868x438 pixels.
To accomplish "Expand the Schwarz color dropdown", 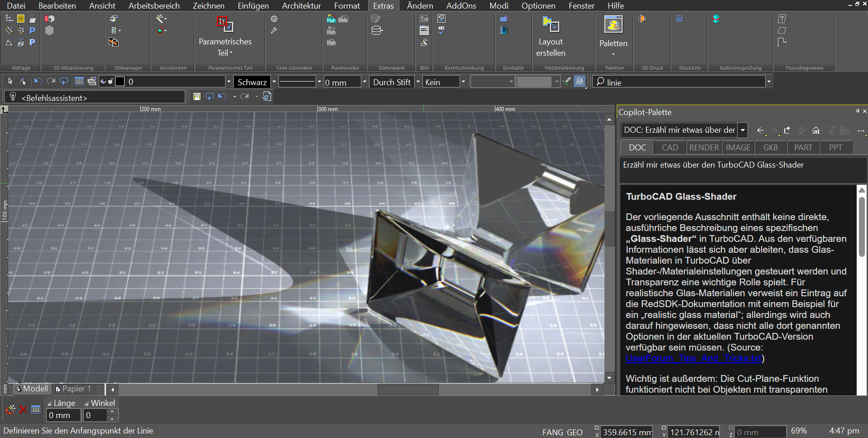I will coord(274,82).
